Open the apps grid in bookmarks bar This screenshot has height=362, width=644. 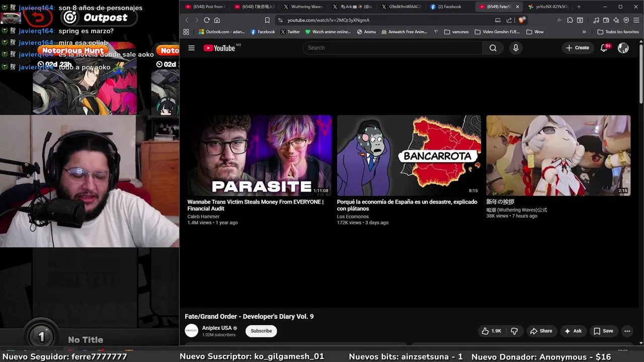pos(186,32)
